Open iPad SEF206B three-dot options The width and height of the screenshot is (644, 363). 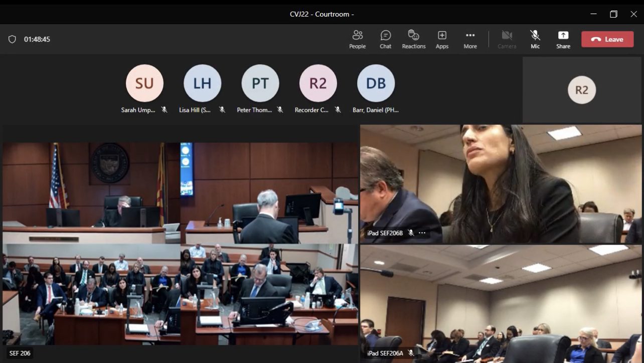click(422, 233)
